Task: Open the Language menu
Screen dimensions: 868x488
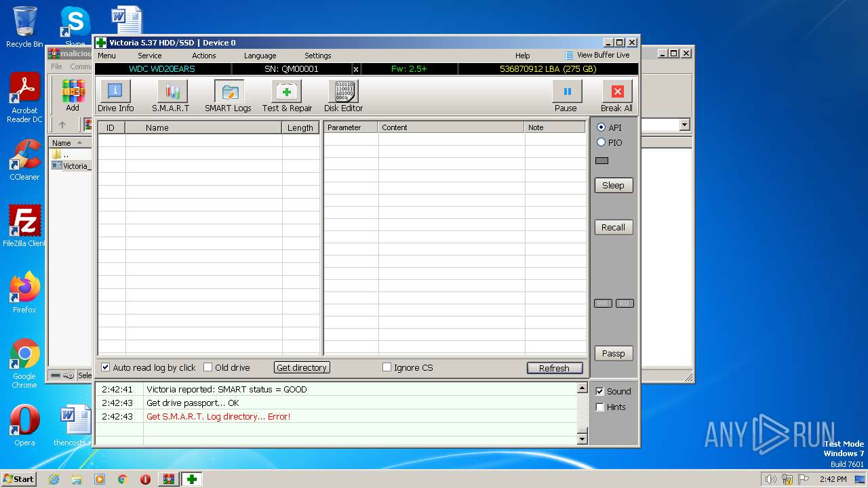Action: click(x=260, y=56)
